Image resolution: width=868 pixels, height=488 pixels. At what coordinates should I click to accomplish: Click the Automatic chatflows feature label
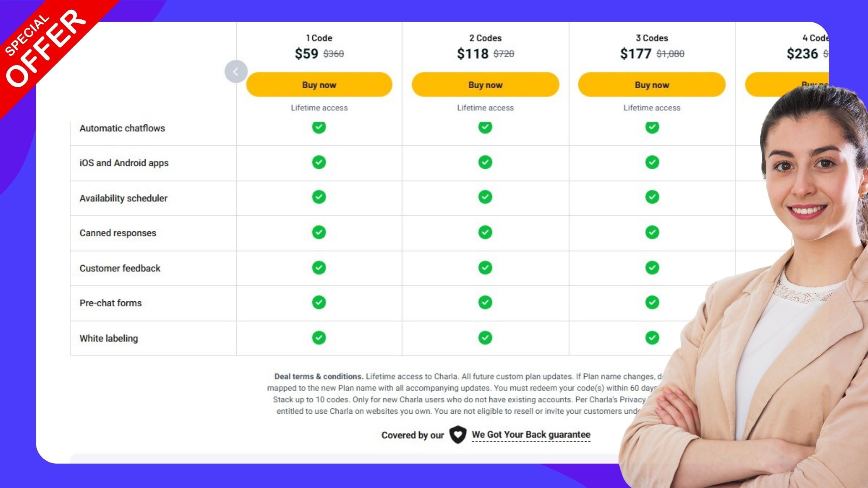(122, 128)
